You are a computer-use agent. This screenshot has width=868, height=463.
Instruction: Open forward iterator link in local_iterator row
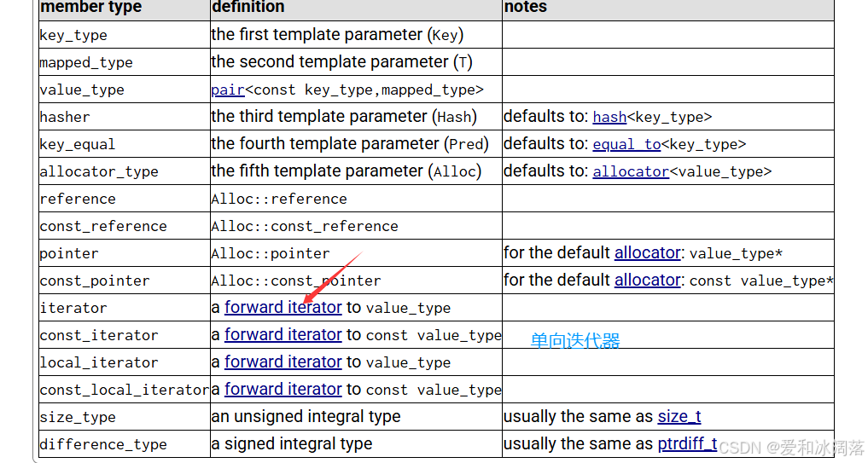(x=283, y=362)
